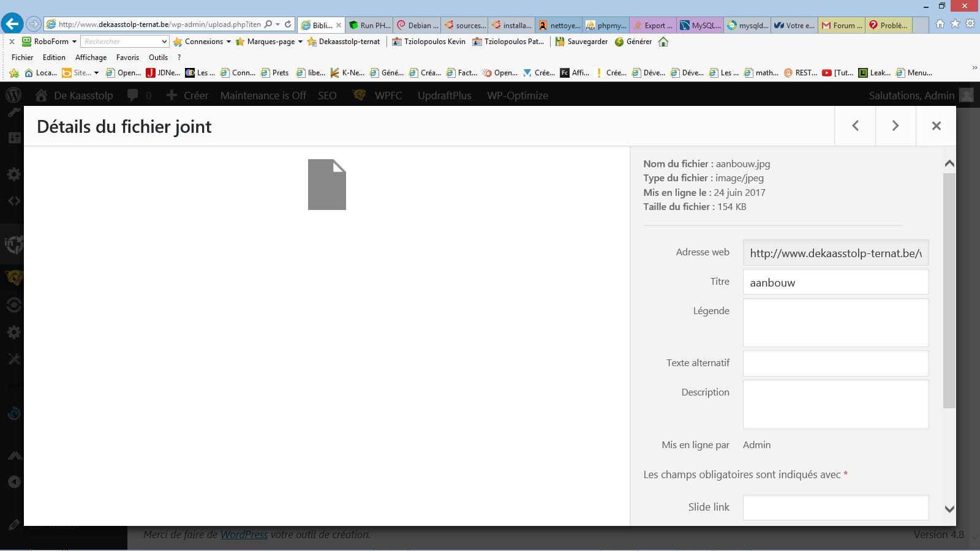Viewport: 980px width, 551px height.
Task: Click the RoboForm home icon
Action: click(x=663, y=42)
